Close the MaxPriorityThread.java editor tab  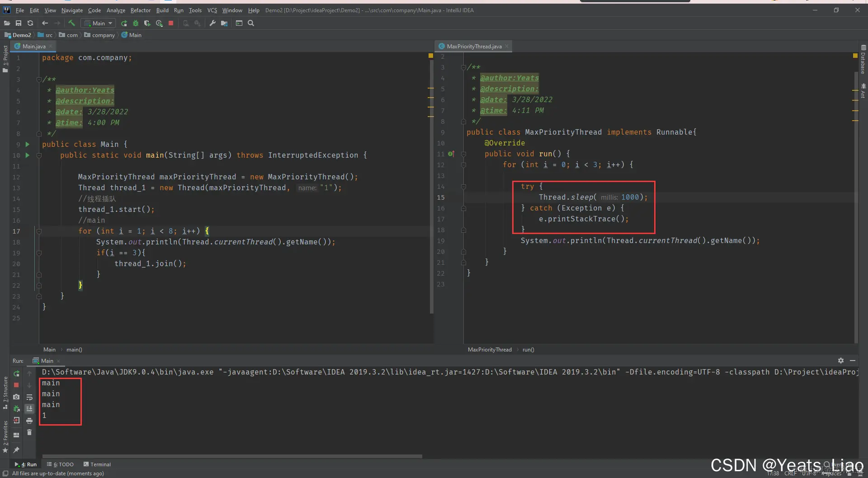click(x=507, y=46)
